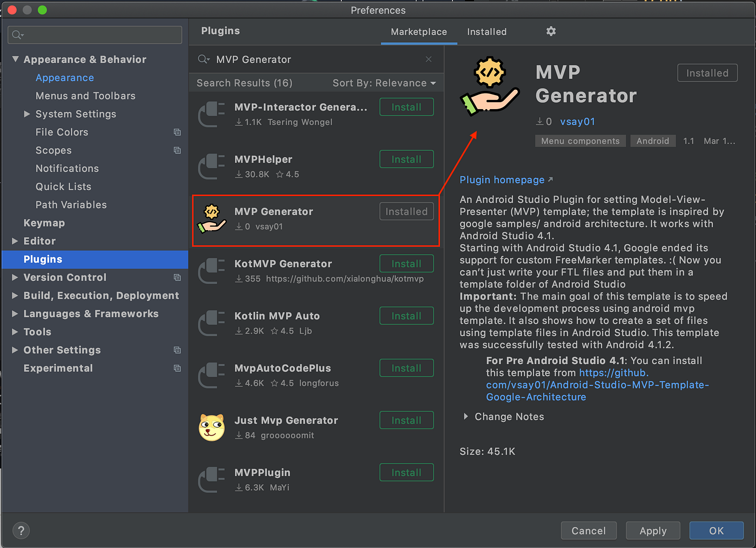Install the Kotlin MVP Auto plugin

click(407, 316)
